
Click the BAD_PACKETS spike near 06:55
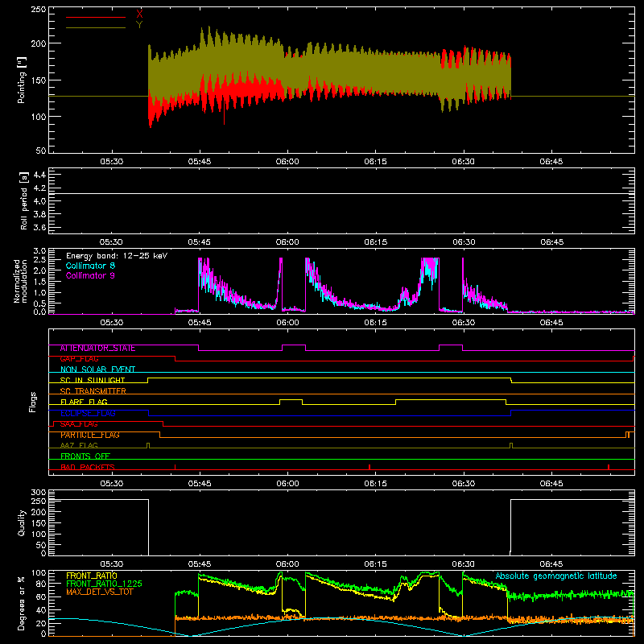[609, 467]
